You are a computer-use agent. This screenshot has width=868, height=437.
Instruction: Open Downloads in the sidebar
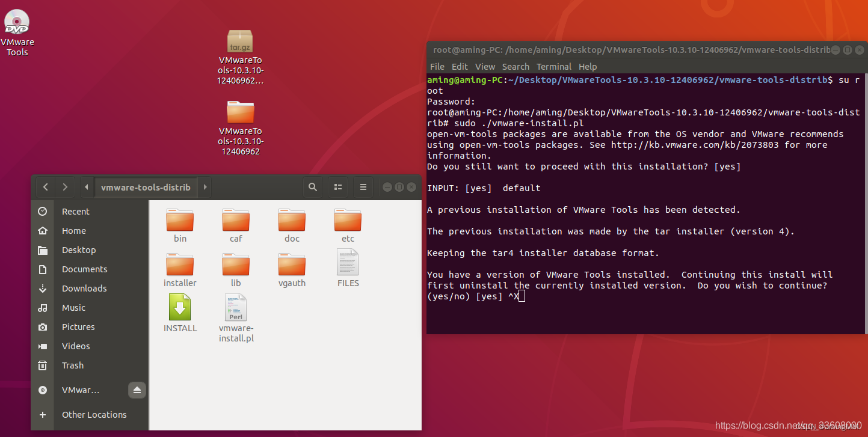click(90, 289)
